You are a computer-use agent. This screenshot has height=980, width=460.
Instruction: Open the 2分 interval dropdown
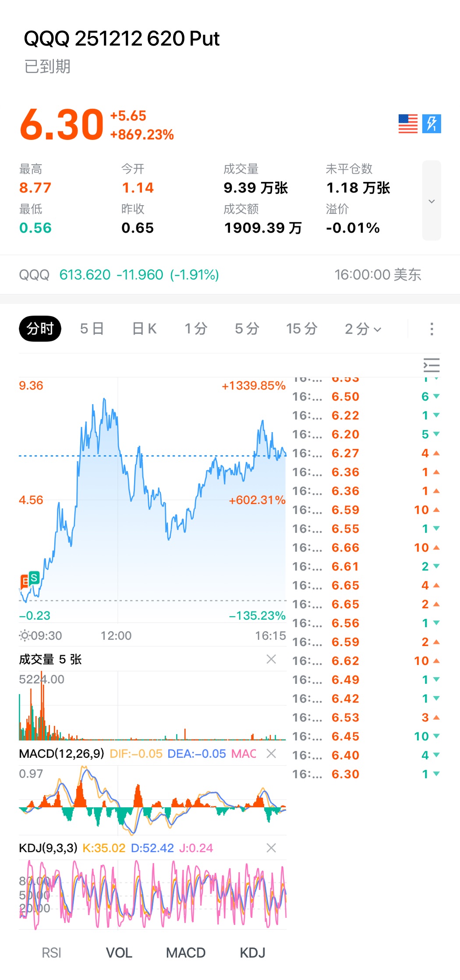coord(363,329)
